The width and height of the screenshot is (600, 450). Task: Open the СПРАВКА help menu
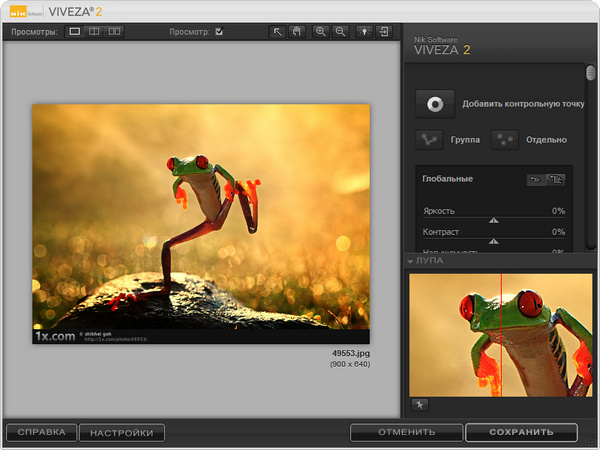tap(41, 433)
